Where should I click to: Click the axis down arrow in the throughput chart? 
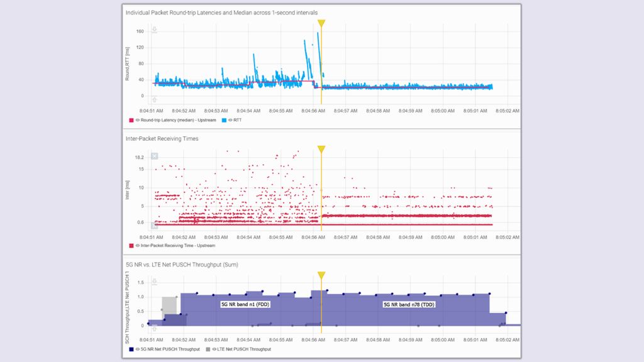pos(154,329)
